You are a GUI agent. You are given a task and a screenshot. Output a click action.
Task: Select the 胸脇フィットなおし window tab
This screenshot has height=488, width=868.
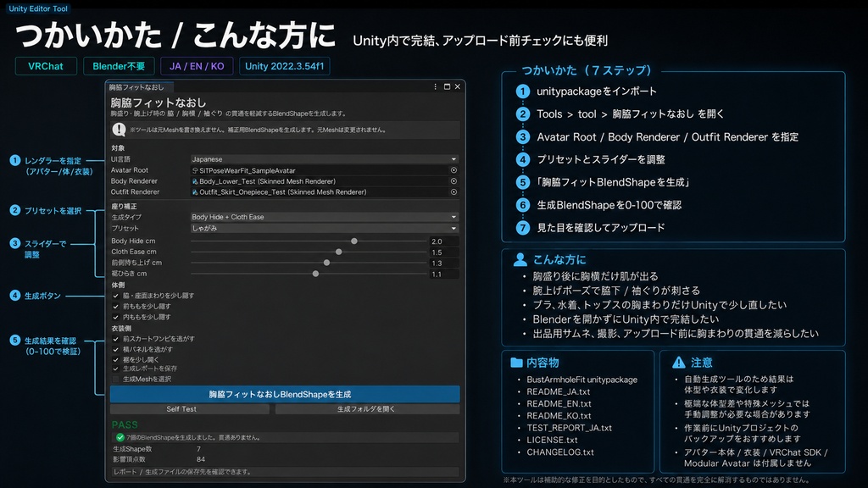pos(140,87)
